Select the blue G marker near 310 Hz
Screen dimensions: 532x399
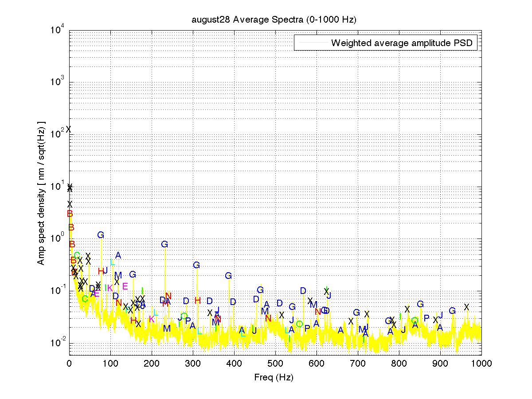196,265
